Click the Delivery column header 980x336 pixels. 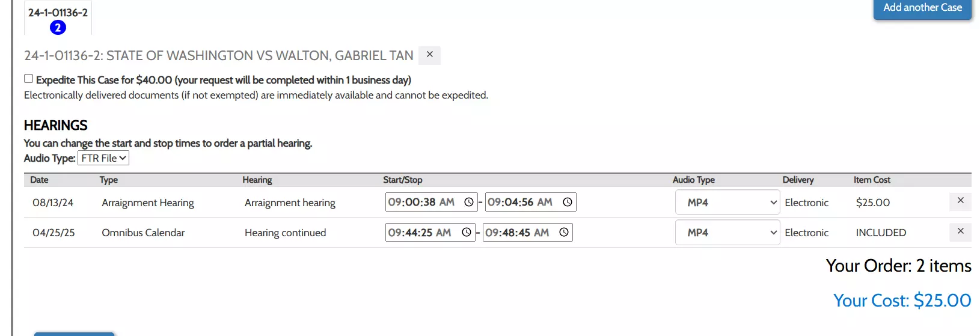798,180
